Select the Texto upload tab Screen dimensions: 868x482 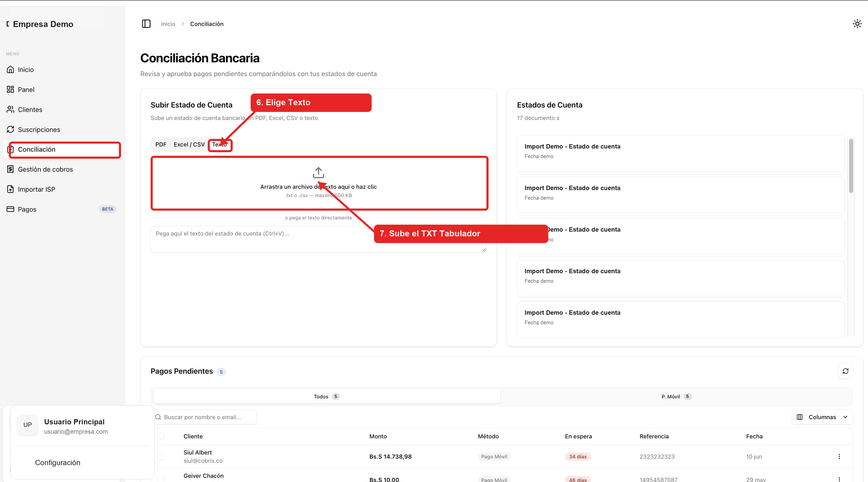[220, 144]
